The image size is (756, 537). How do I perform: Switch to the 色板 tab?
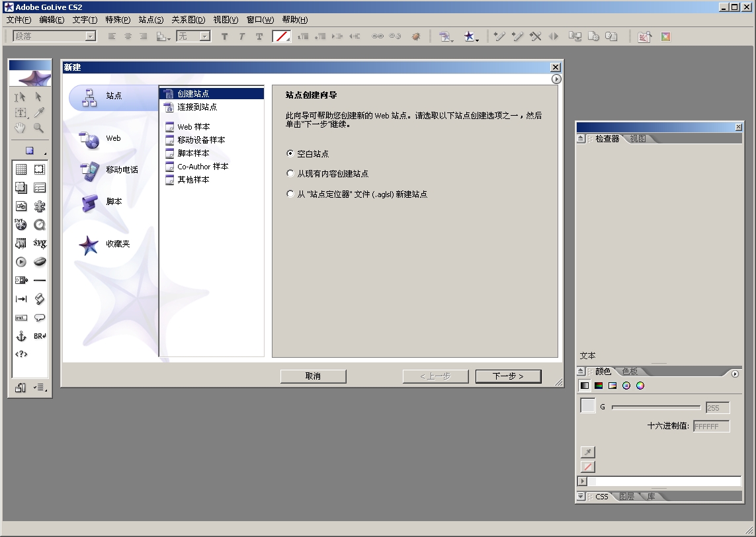coord(630,372)
